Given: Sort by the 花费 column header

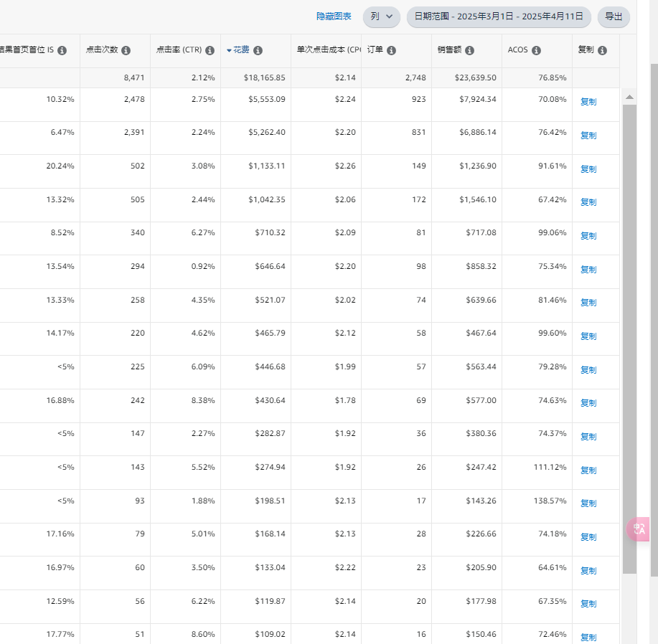Looking at the screenshot, I should click(241, 50).
